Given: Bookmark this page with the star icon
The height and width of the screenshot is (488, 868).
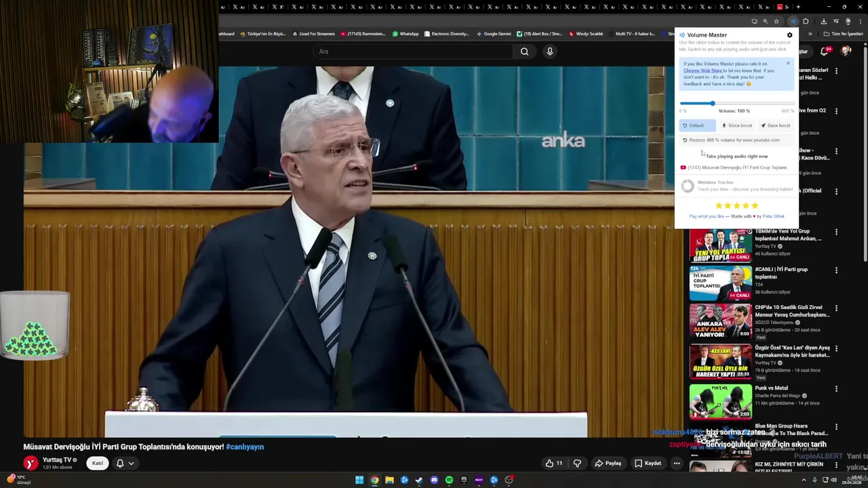Looking at the screenshot, I should pyautogui.click(x=776, y=21).
